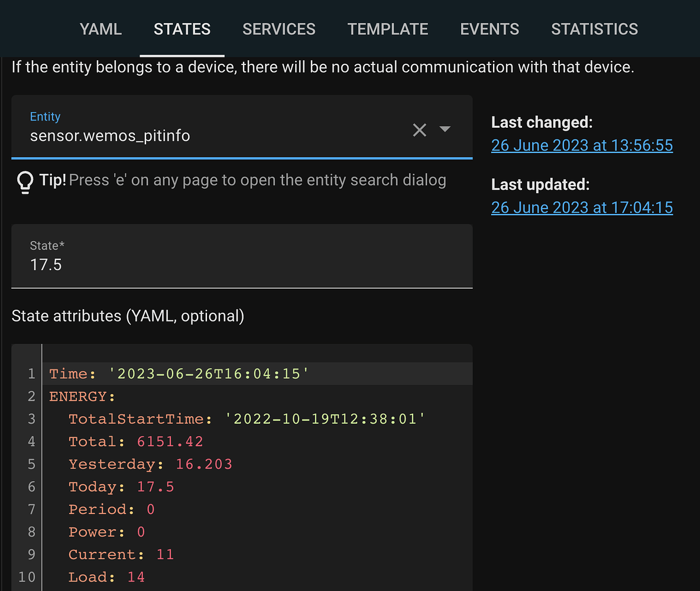Place cursor on Yesterday 16.203 line

coord(150,465)
